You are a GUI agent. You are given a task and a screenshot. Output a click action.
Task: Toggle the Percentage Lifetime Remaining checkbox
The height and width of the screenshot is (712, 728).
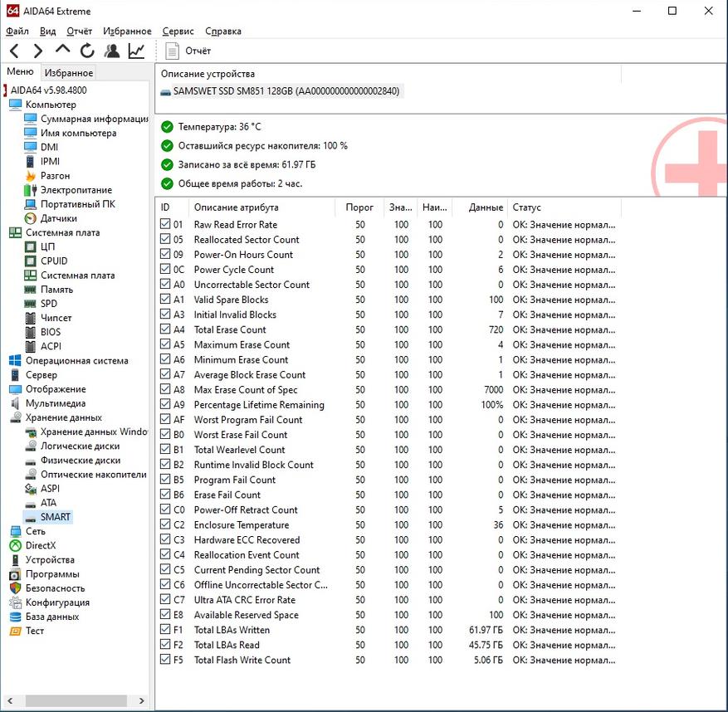tap(165, 404)
